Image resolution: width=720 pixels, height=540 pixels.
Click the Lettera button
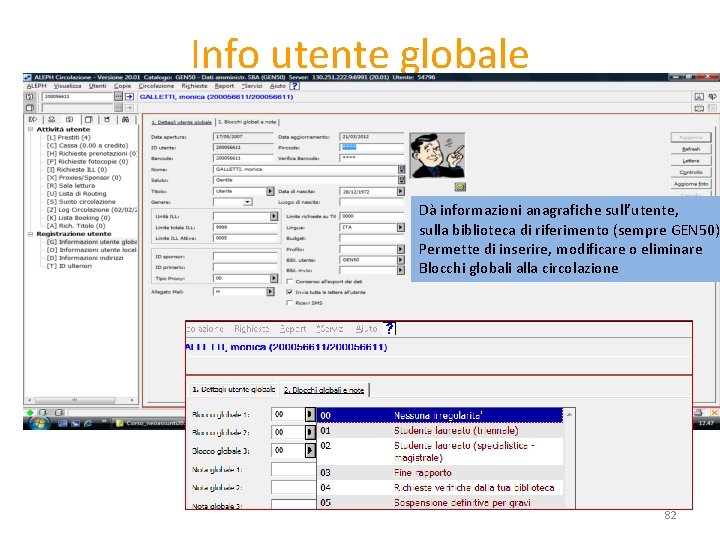(x=691, y=161)
